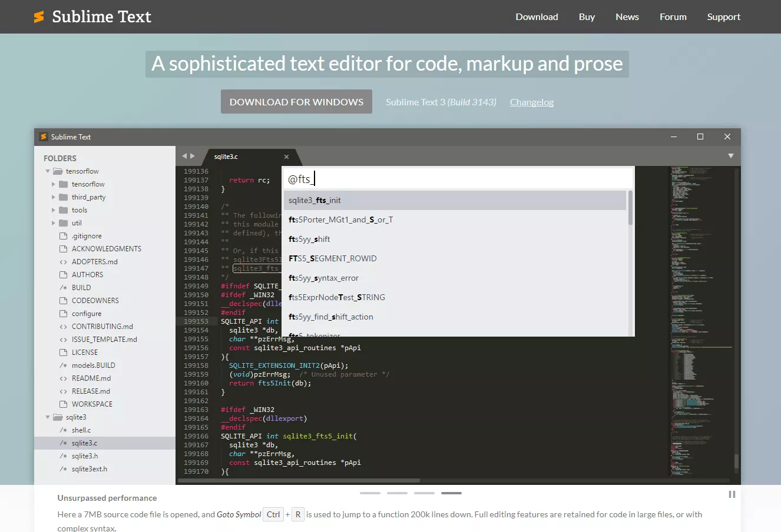Screen dimensions: 781x532
Task: Click the folder icon beside util
Action: point(64,223)
